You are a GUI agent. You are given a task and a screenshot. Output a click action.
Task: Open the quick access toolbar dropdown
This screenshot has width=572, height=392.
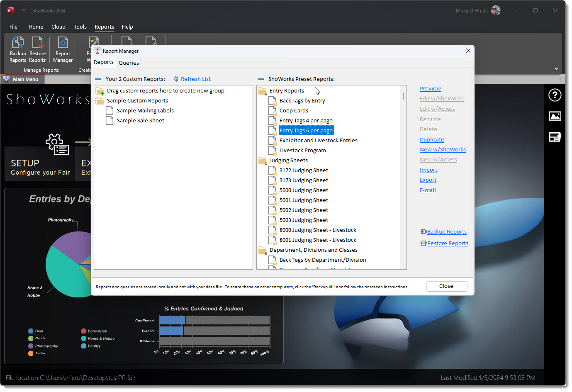24,10
